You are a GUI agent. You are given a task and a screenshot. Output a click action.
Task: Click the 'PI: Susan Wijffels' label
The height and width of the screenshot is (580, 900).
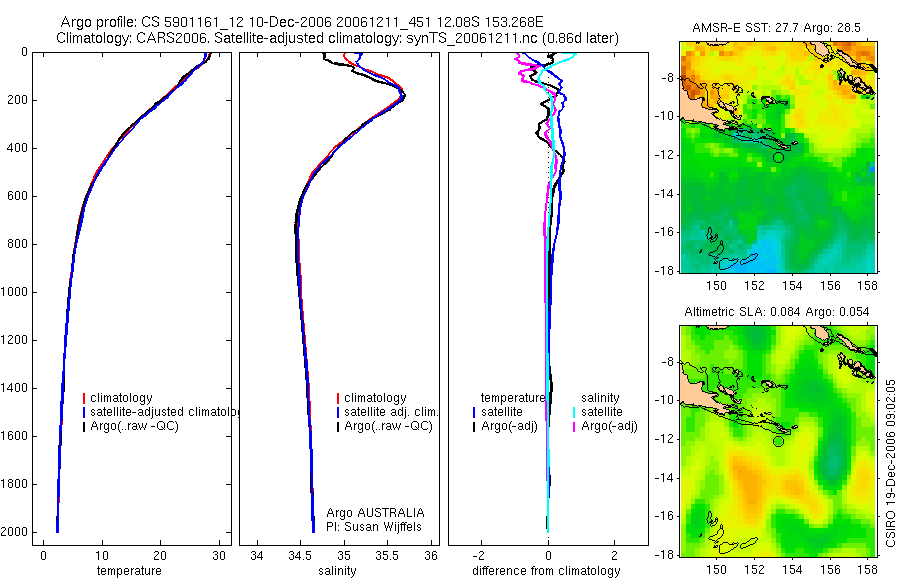point(374,527)
